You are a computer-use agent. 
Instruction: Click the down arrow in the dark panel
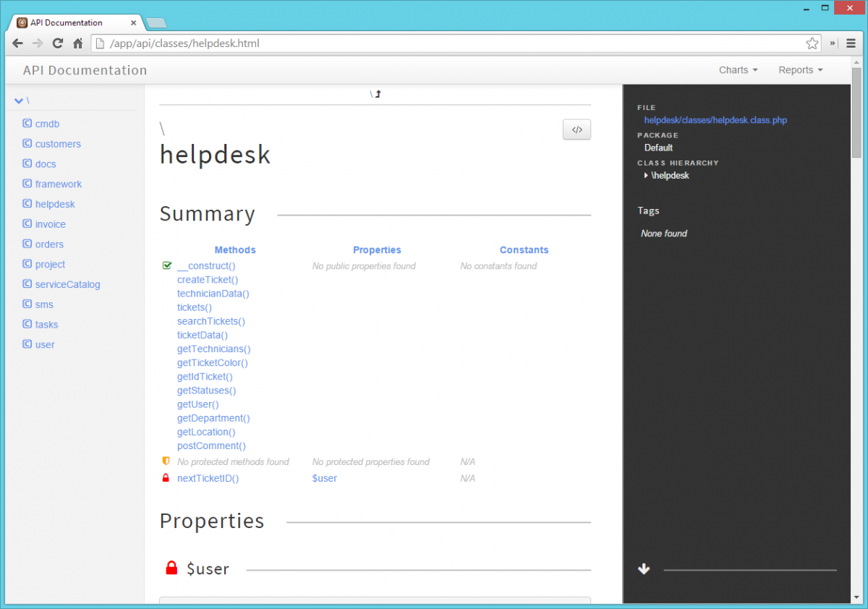tap(644, 568)
